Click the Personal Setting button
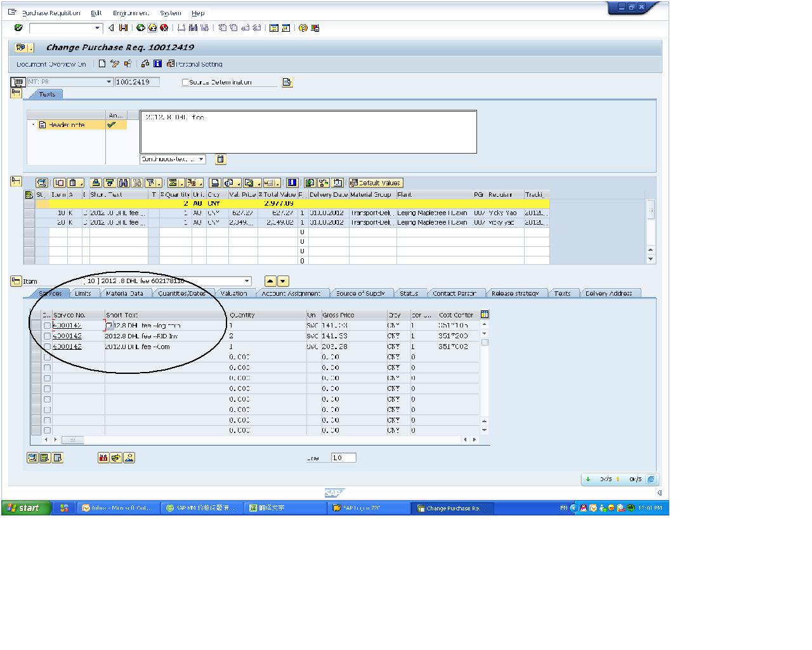The image size is (812, 650). click(x=195, y=64)
